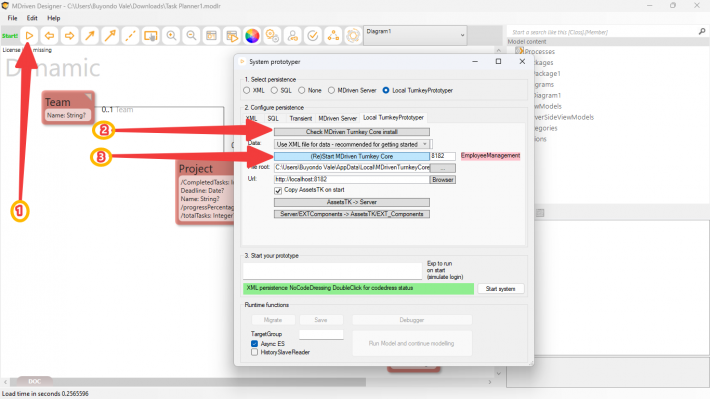Click the window with play arrow icon
710x399 pixels.
coord(232,35)
